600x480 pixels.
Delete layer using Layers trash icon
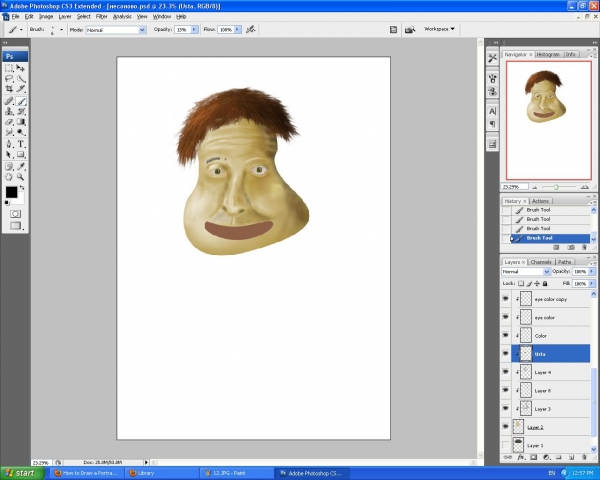(x=584, y=457)
